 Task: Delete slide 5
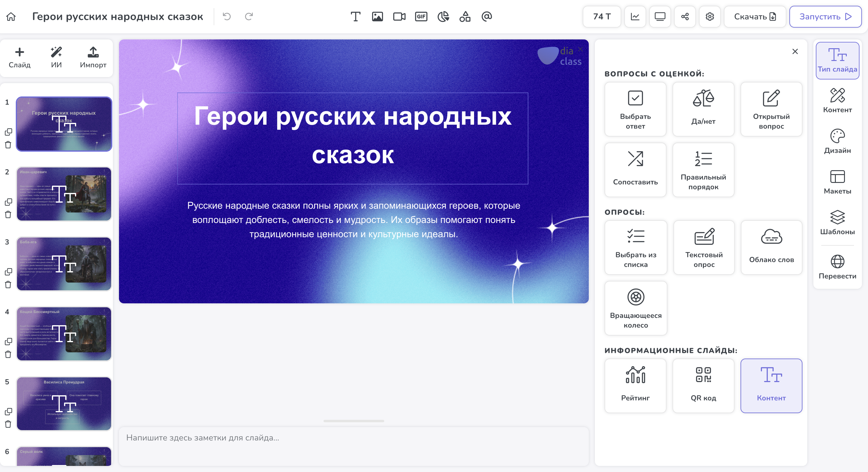pyautogui.click(x=8, y=424)
